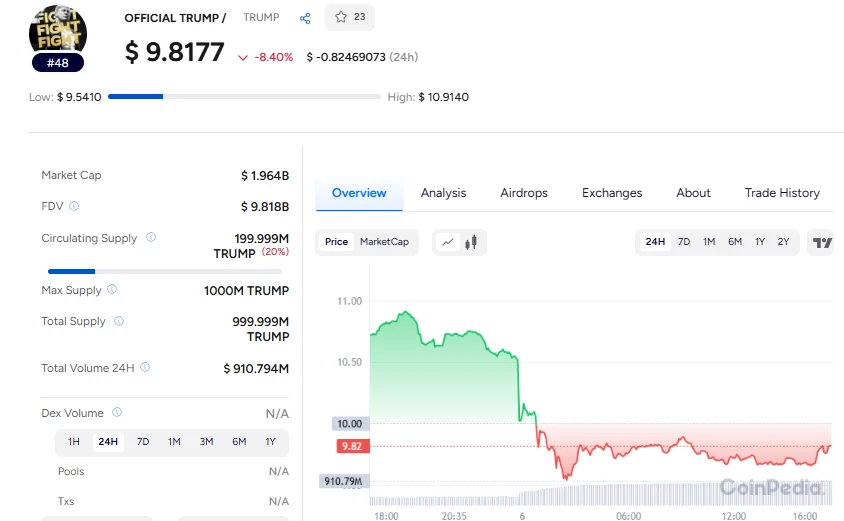Viewport: 844px width, 521px height.
Task: Click the 910.79M volume chart label
Action: [343, 481]
